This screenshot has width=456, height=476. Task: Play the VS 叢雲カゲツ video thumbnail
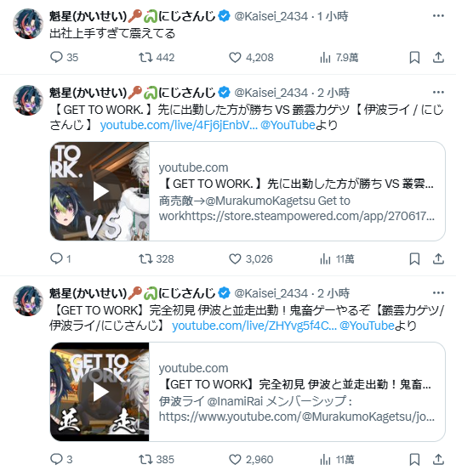click(100, 191)
